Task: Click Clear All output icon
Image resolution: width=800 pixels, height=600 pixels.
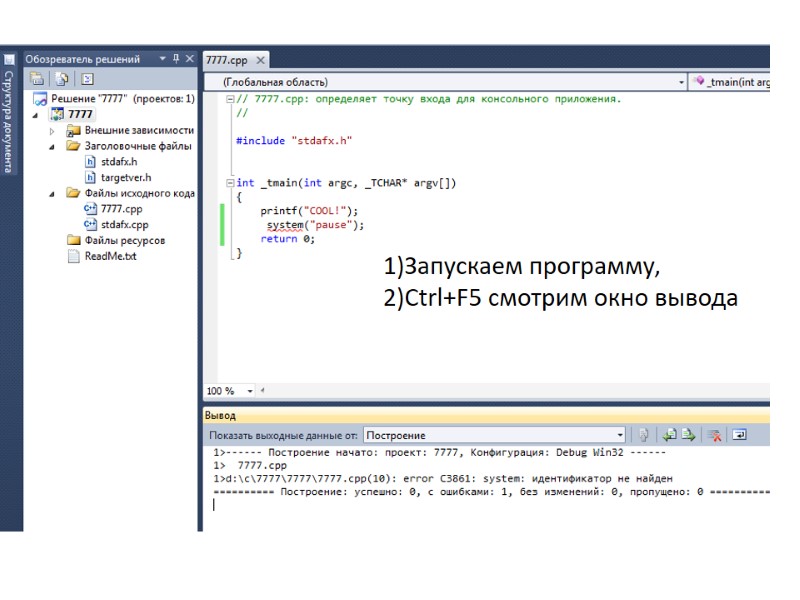Action: pos(715,435)
